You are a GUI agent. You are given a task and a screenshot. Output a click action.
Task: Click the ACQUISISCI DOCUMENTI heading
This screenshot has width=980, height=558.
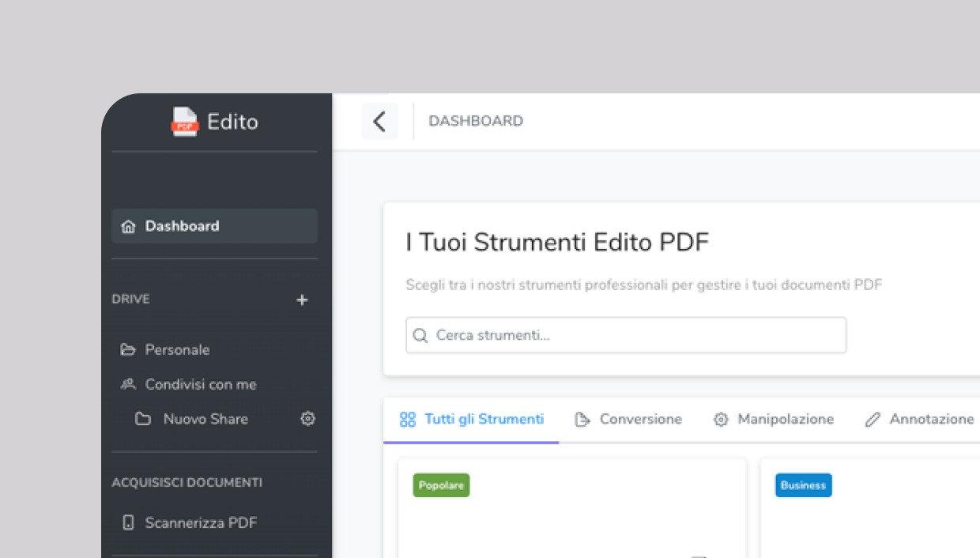(x=187, y=482)
